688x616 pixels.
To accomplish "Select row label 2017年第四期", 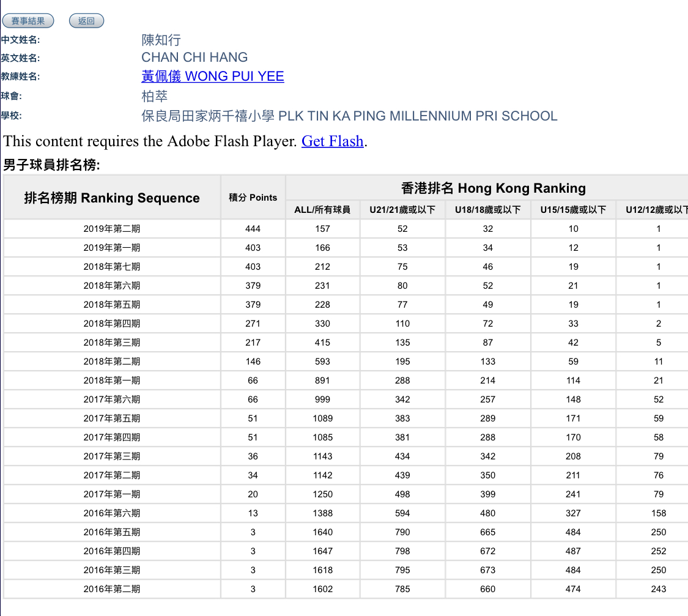I will click(x=112, y=437).
